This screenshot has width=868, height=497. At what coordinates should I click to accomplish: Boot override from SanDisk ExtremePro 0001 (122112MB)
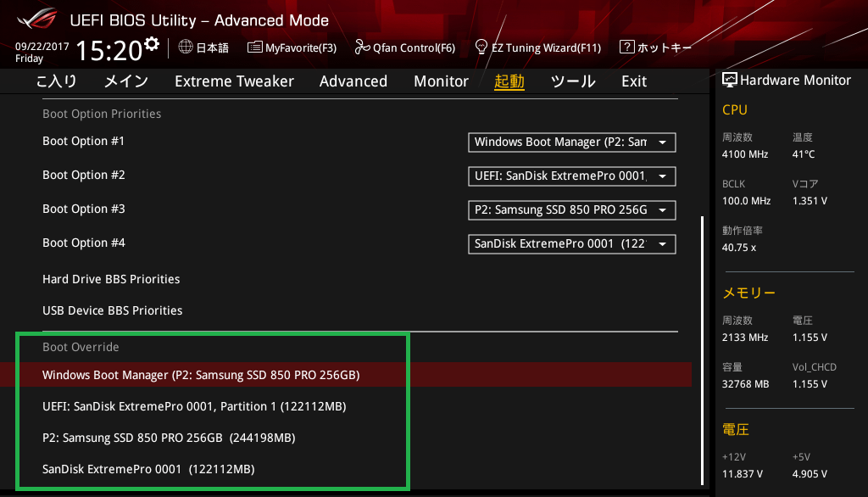pyautogui.click(x=148, y=469)
